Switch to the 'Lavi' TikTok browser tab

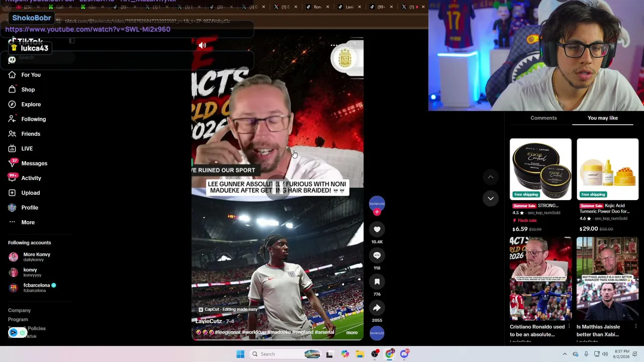pyautogui.click(x=350, y=7)
